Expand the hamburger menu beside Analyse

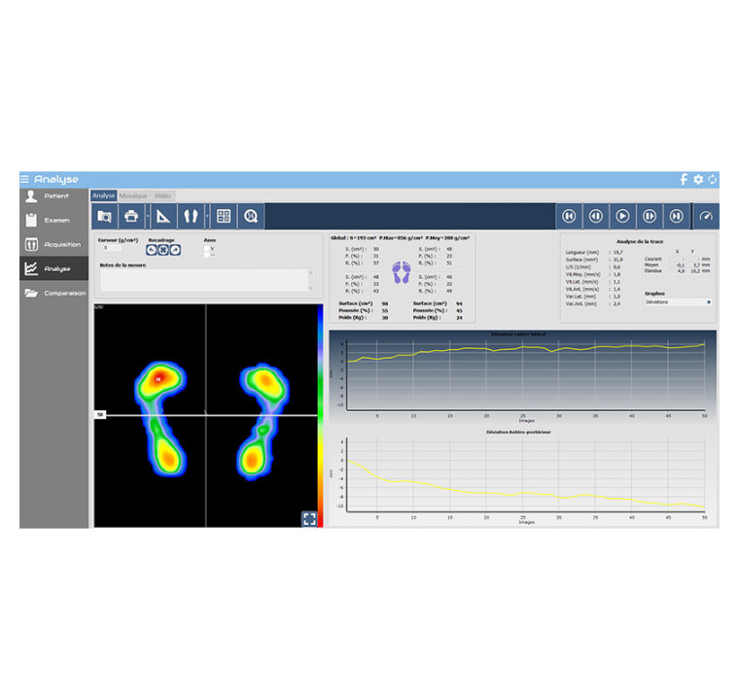point(25,179)
